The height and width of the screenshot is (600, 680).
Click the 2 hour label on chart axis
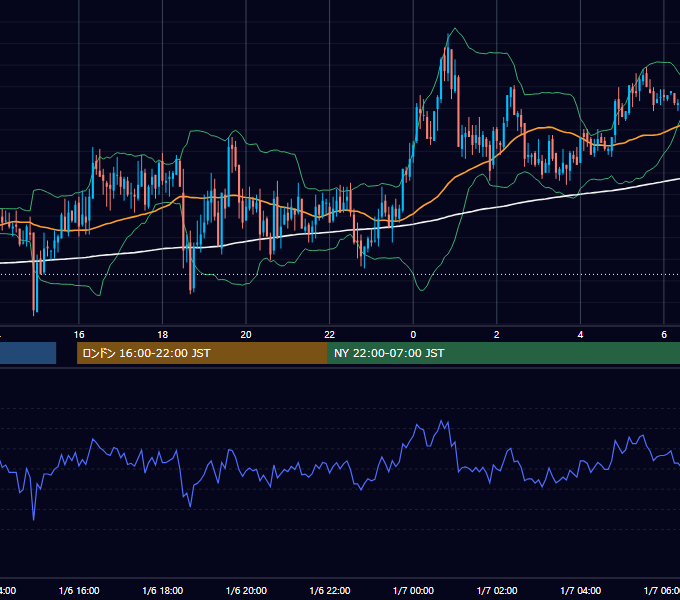point(497,335)
